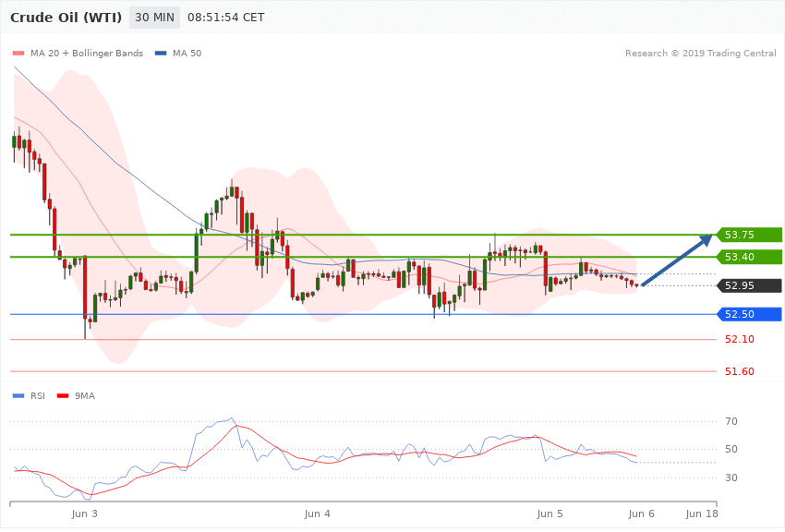
Task: Click the Jun 4 date axis marker
Action: tap(318, 514)
